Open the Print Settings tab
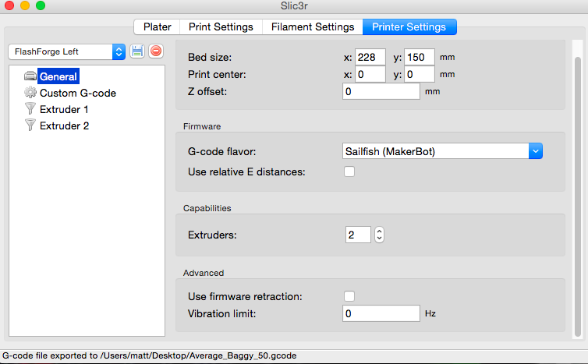Image resolution: width=588 pixels, height=364 pixels. point(221,27)
